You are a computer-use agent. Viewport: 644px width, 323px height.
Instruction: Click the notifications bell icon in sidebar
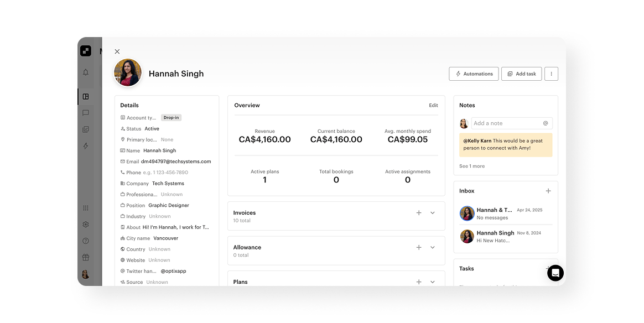86,72
